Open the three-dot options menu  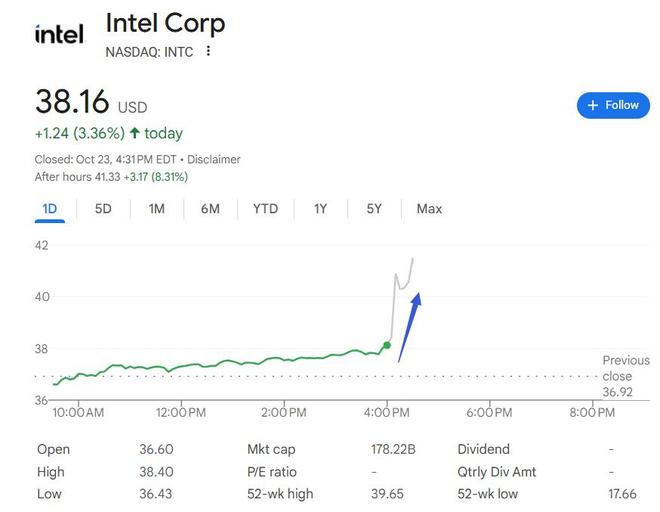(x=208, y=51)
